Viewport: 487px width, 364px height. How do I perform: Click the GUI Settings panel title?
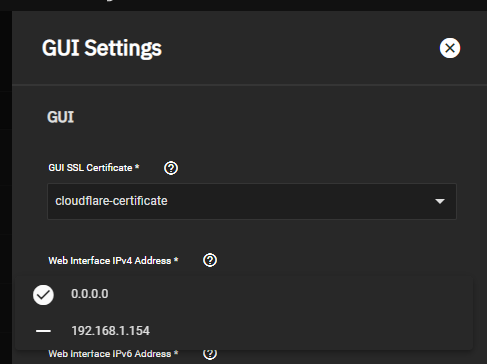click(x=102, y=48)
